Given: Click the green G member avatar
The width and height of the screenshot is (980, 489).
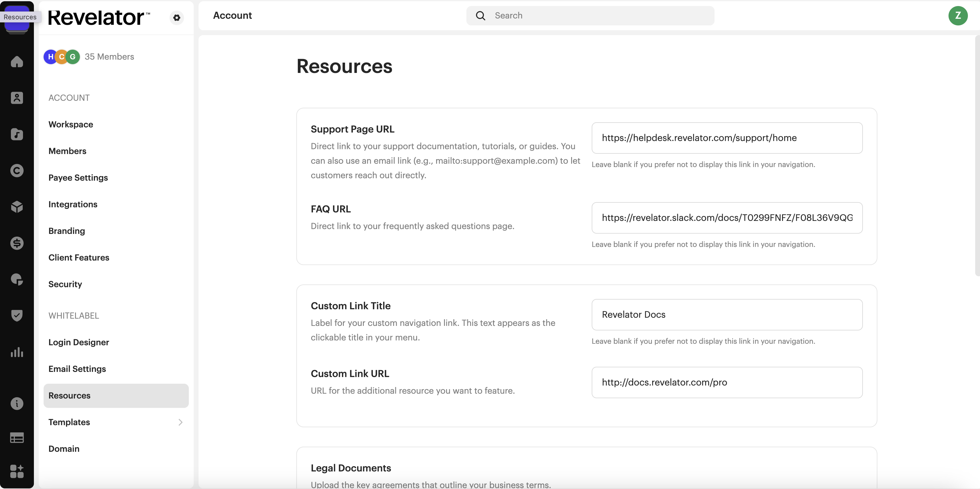Looking at the screenshot, I should [x=73, y=57].
